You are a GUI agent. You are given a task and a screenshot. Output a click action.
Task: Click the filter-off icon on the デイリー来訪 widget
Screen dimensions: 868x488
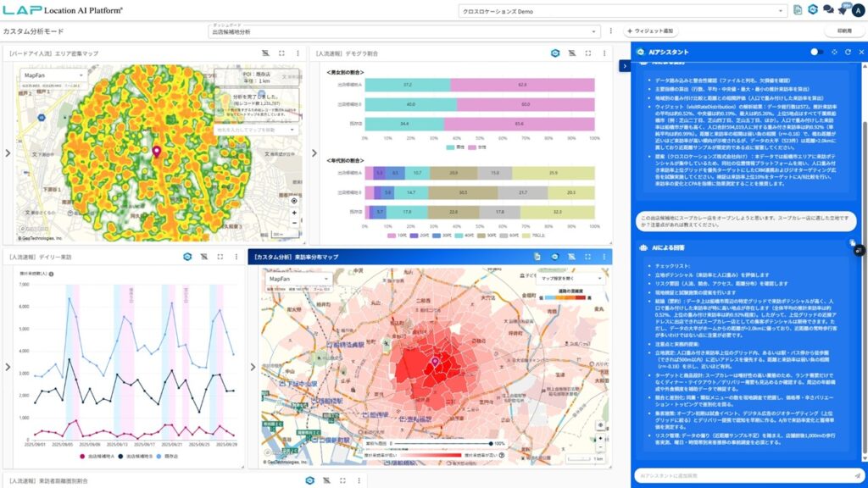coord(203,256)
